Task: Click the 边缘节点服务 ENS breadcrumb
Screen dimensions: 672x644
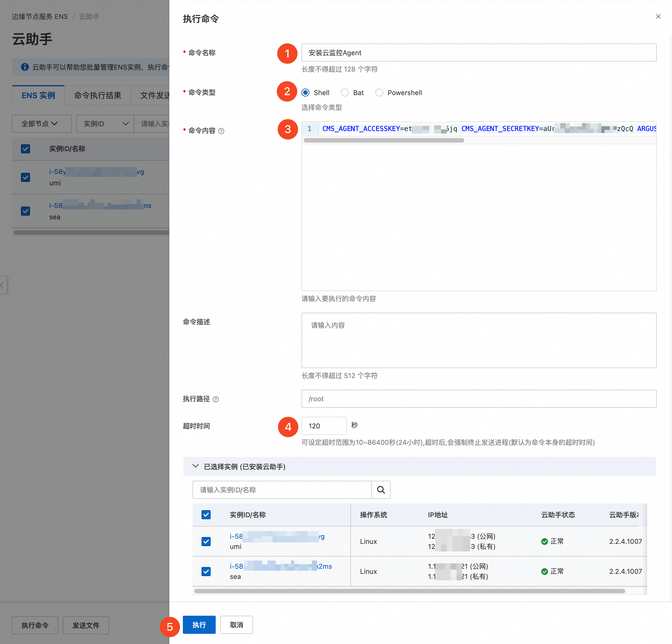Action: (40, 17)
